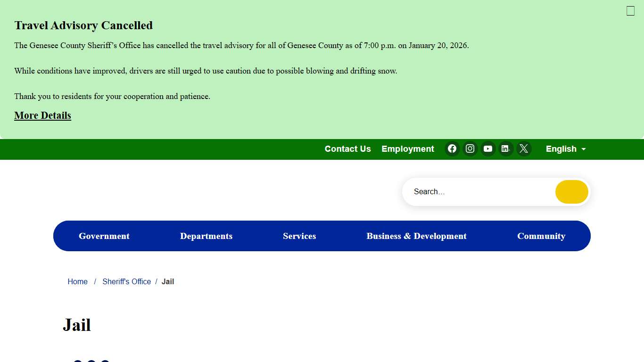Open the LinkedIn page icon
This screenshot has height=362, width=644.
coord(505,149)
